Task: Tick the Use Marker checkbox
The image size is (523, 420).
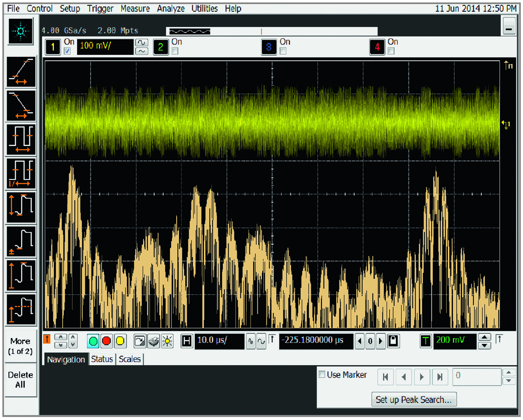Action: [x=322, y=375]
